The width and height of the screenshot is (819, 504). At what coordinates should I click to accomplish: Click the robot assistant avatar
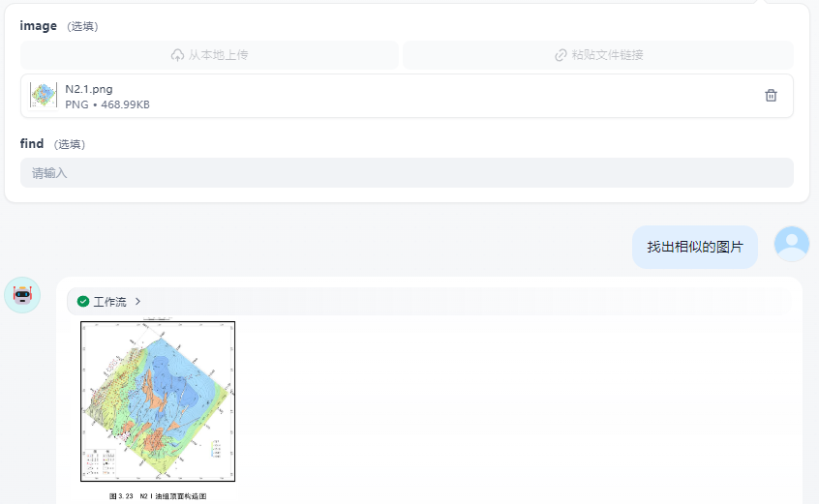22,295
